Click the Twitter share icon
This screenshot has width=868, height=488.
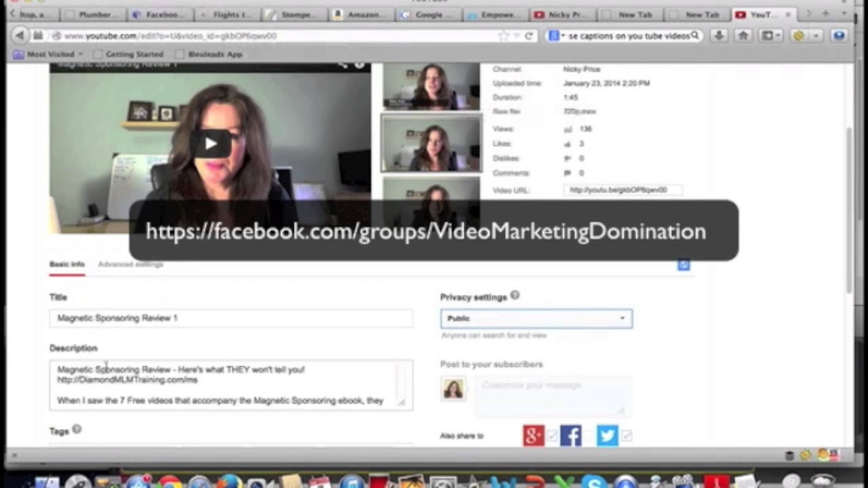click(607, 435)
